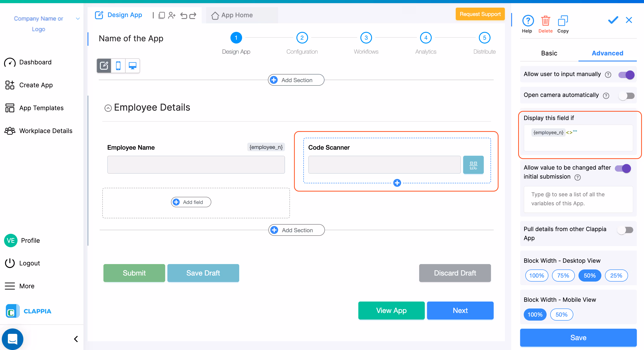Click the redo arrow icon
The image size is (644, 350).
[193, 15]
